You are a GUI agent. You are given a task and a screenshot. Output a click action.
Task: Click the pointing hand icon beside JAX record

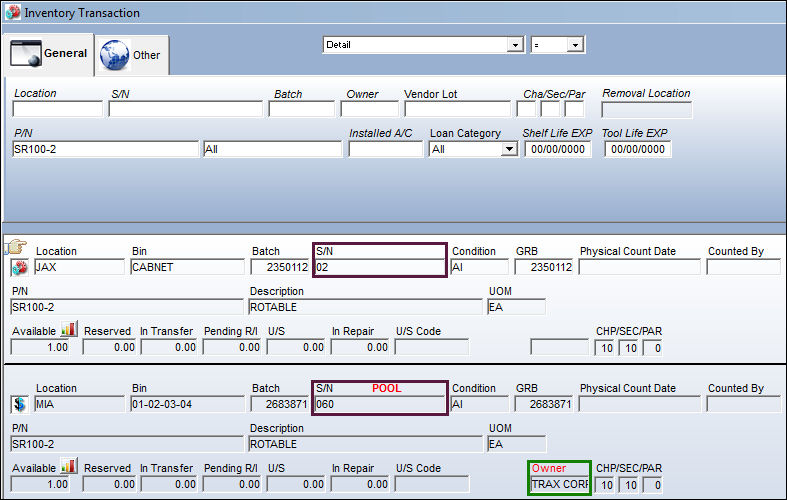[x=16, y=246]
